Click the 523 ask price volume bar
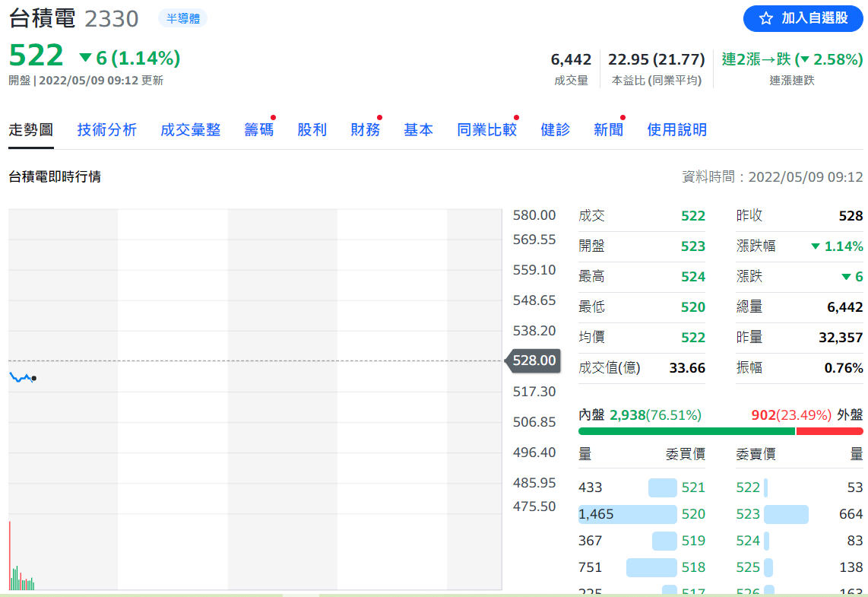This screenshot has width=868, height=597. (x=786, y=514)
